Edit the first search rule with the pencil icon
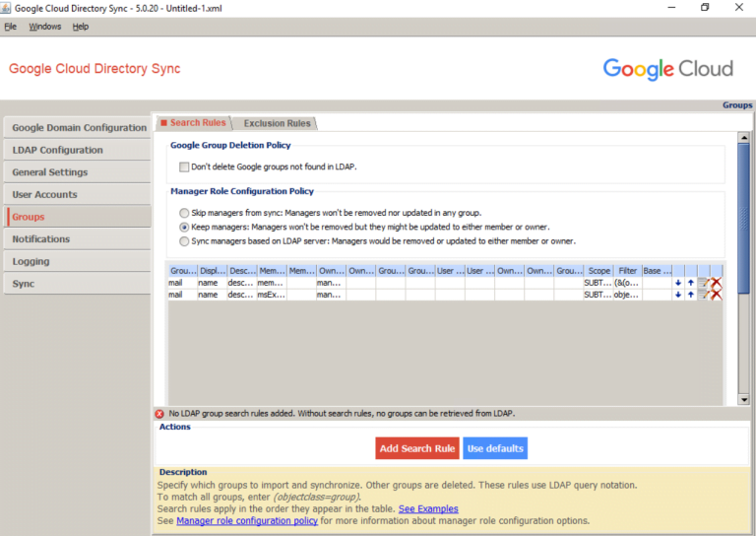 pyautogui.click(x=704, y=283)
